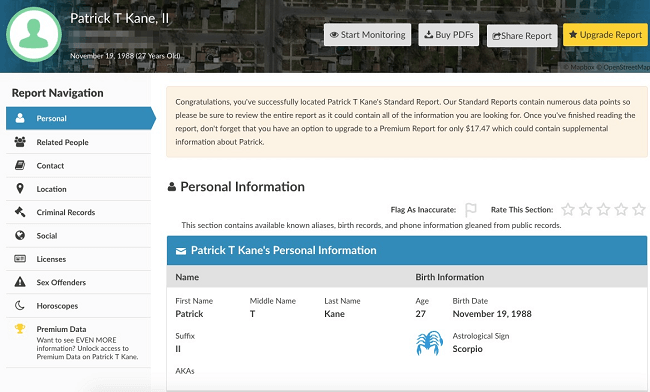Click the Premium Data trophy icon
This screenshot has height=392, width=650.
(x=20, y=329)
